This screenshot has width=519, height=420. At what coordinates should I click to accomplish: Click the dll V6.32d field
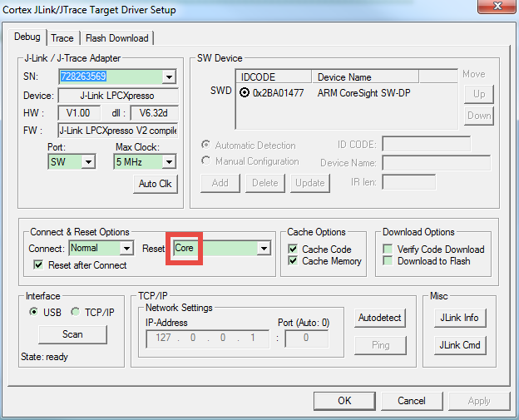click(x=154, y=113)
